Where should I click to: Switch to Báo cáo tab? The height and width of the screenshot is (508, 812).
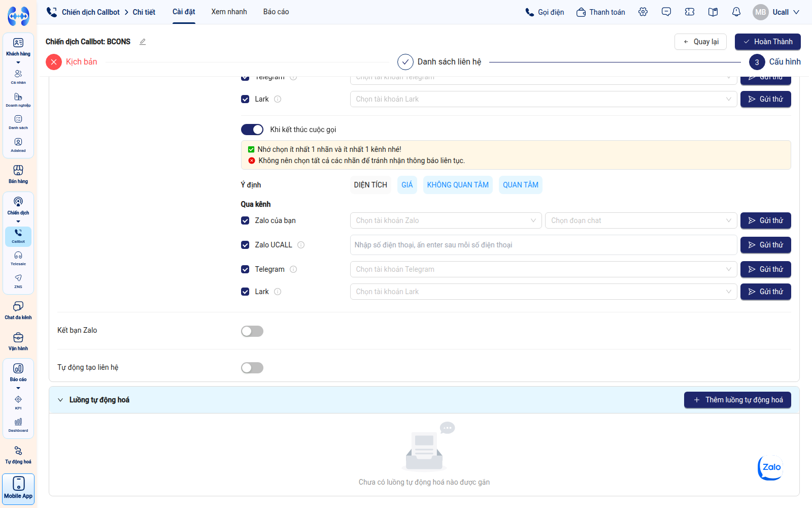276,12
